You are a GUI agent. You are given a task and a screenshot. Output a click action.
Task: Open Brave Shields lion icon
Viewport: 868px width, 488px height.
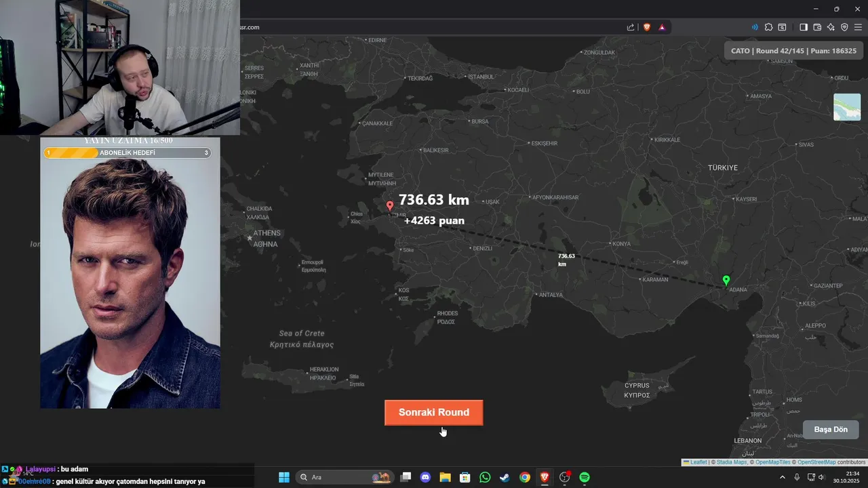647,27
